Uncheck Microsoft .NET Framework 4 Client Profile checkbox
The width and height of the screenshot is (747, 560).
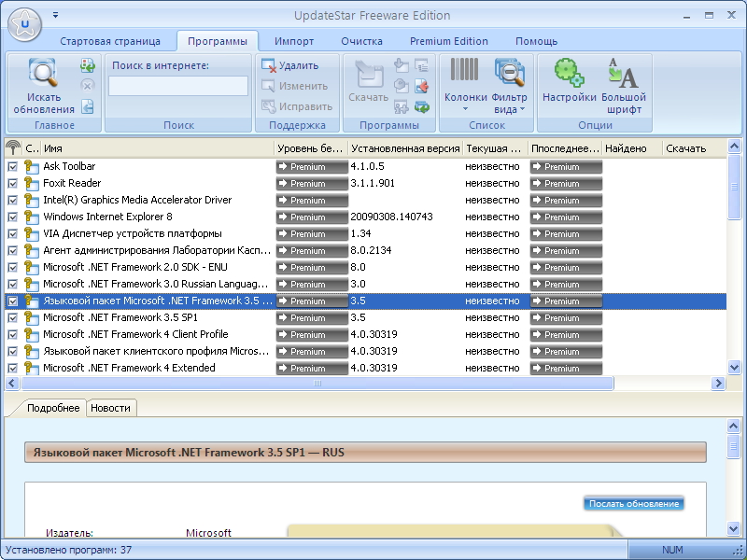tap(13, 335)
